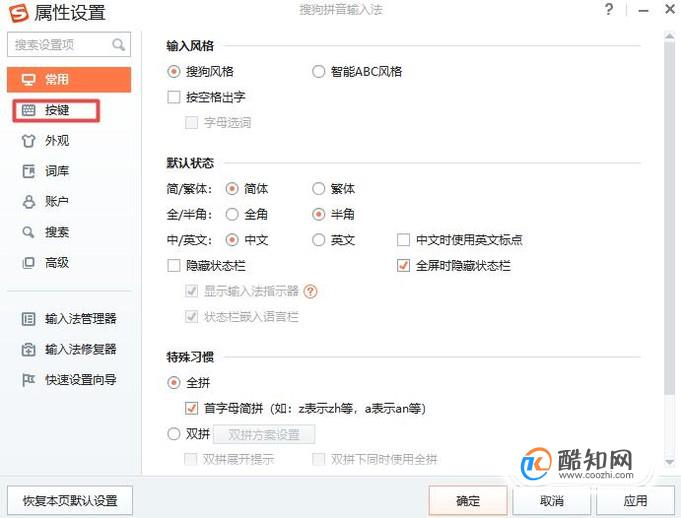The height and width of the screenshot is (518, 681).
Task: Open the 常用 settings tab
Action: 69,79
